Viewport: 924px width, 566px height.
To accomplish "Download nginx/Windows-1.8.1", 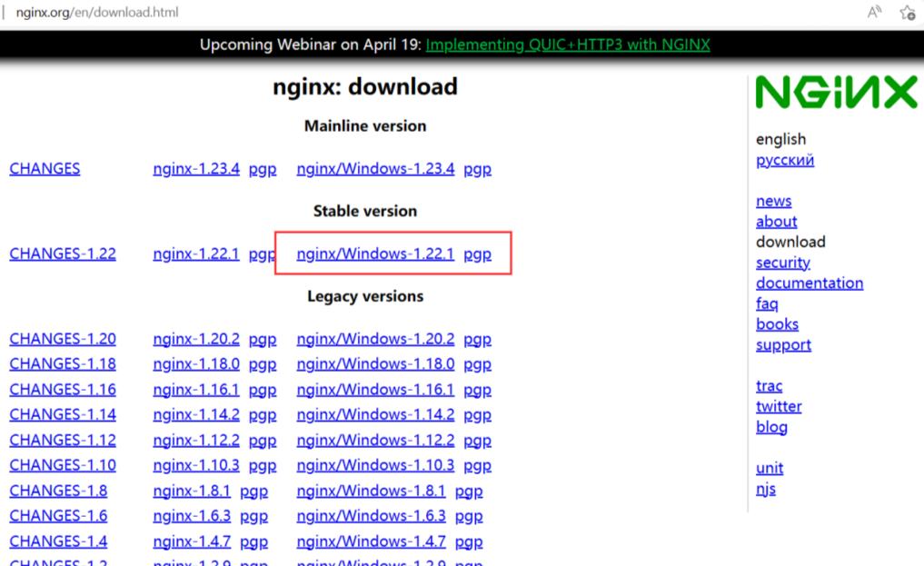I will click(372, 492).
